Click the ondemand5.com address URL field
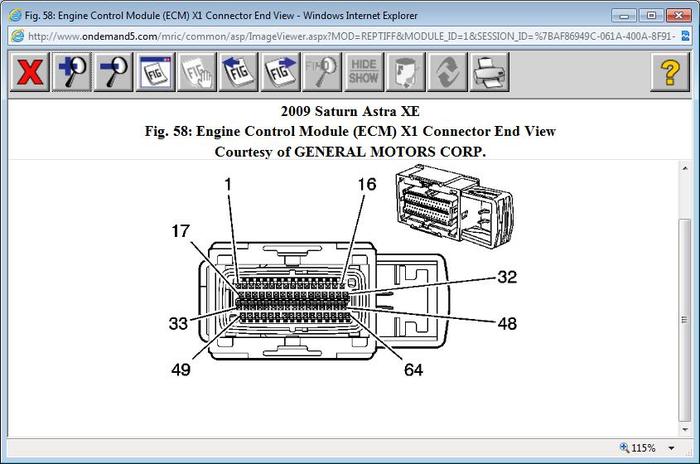The image size is (700, 464). tap(351, 36)
